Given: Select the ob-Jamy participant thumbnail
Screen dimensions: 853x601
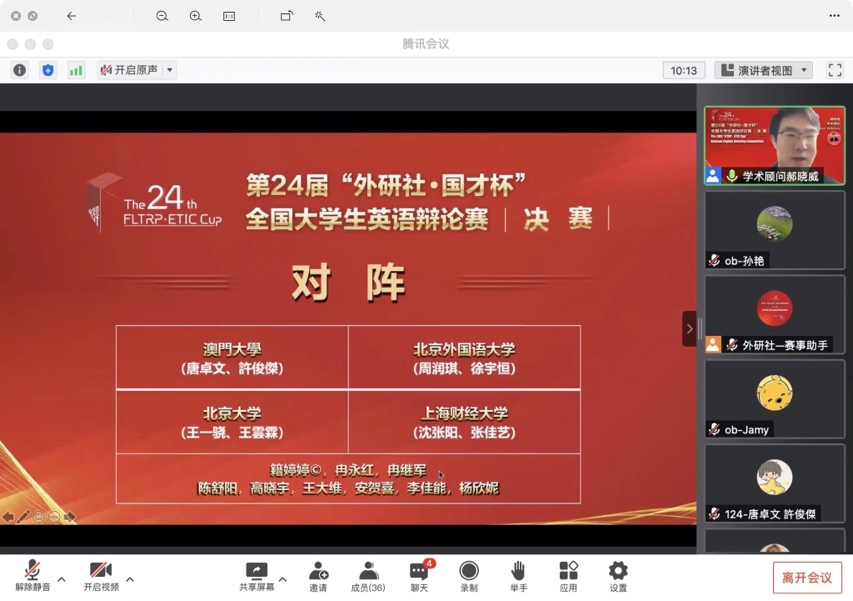Looking at the screenshot, I should 774,399.
